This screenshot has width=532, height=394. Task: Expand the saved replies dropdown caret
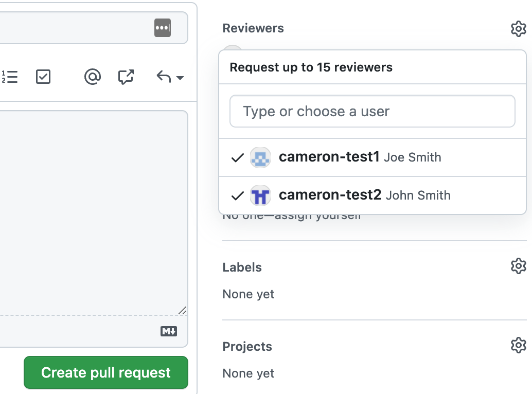click(x=180, y=78)
